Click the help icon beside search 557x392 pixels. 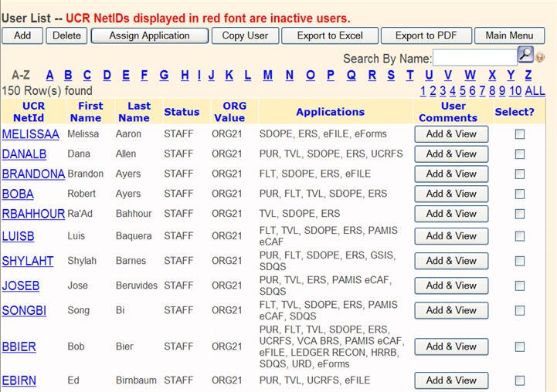540,57
